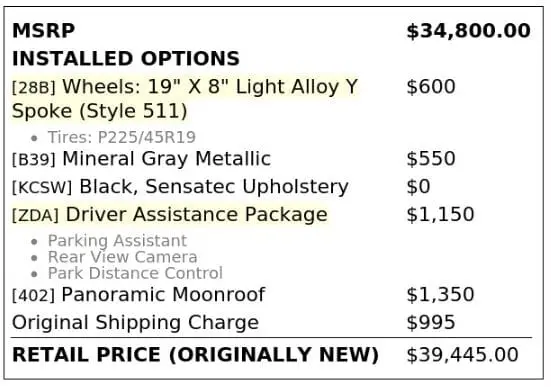Click the MSRP heading label
Image resolution: width=551 pixels, height=387 pixels.
[44, 31]
